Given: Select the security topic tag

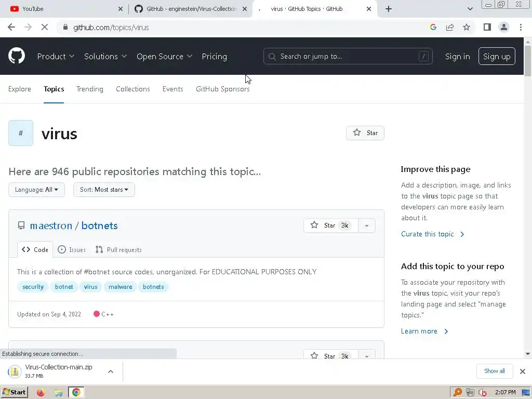Looking at the screenshot, I should pos(33,287).
